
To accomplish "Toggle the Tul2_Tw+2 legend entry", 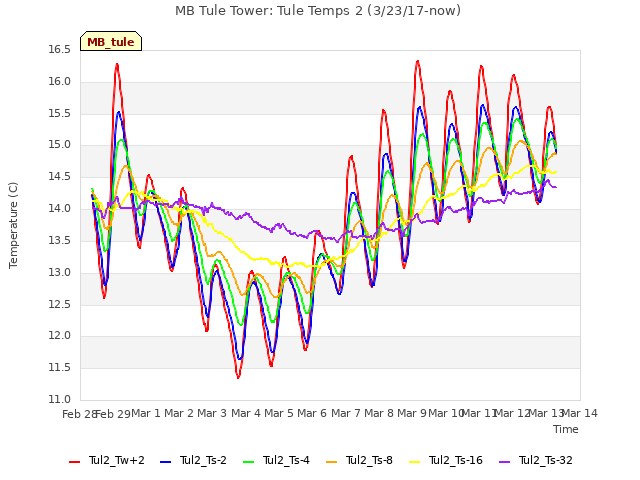I will pos(107,461).
